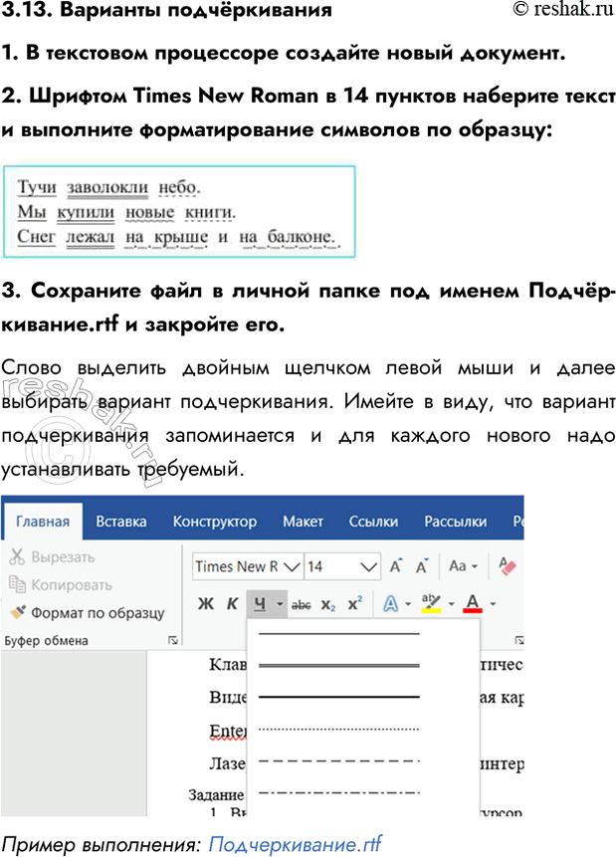616x857 pixels.
Task: Switch to the Главная ribbon tab
Action: click(x=43, y=522)
